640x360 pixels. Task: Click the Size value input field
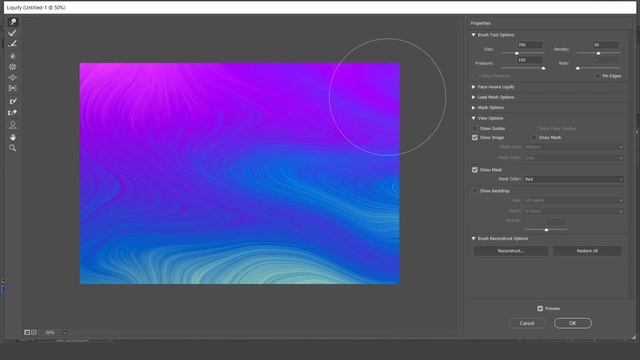pos(529,45)
